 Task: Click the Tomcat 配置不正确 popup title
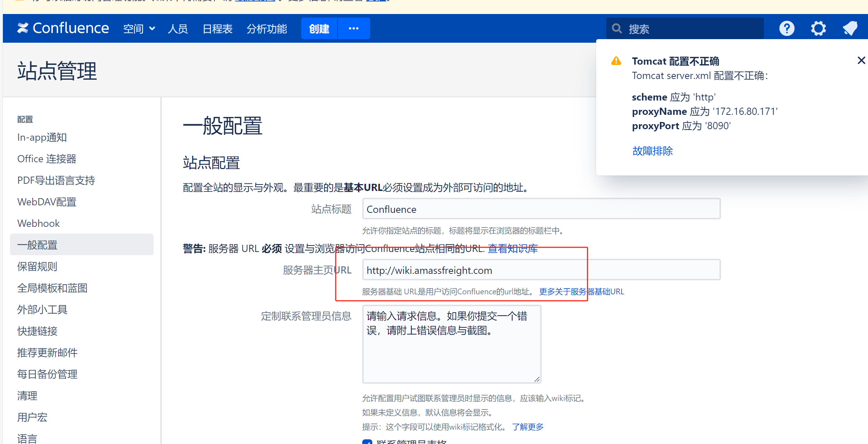[675, 61]
